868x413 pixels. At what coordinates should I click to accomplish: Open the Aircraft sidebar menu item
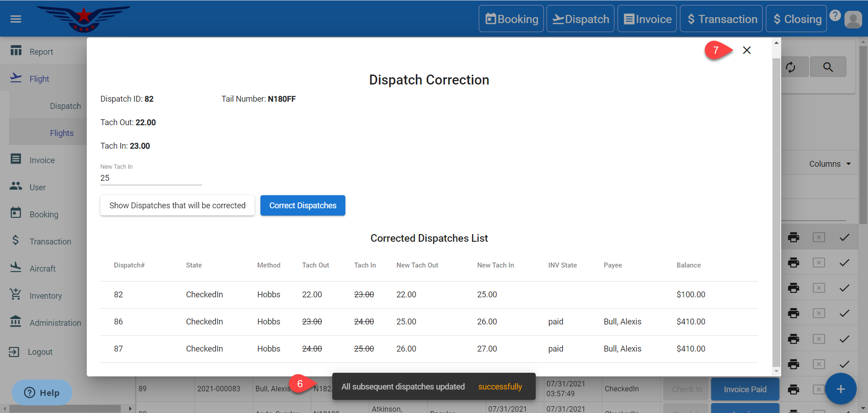42,269
